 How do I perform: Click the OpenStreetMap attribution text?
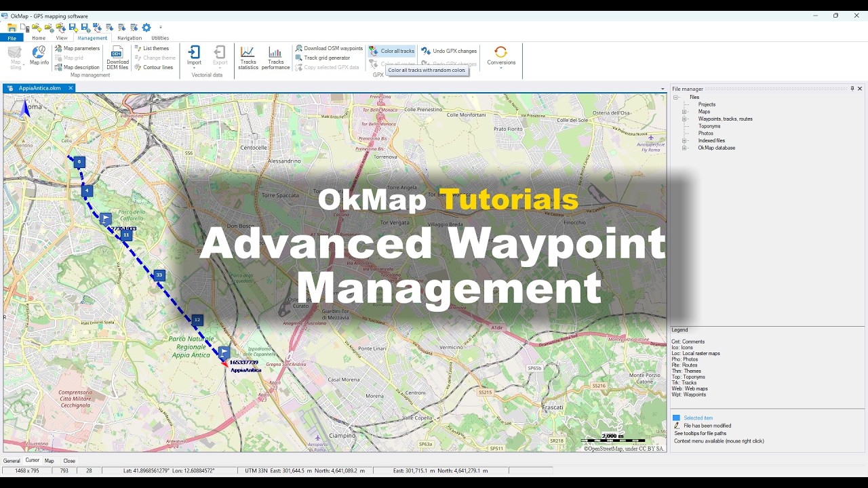[x=624, y=449]
